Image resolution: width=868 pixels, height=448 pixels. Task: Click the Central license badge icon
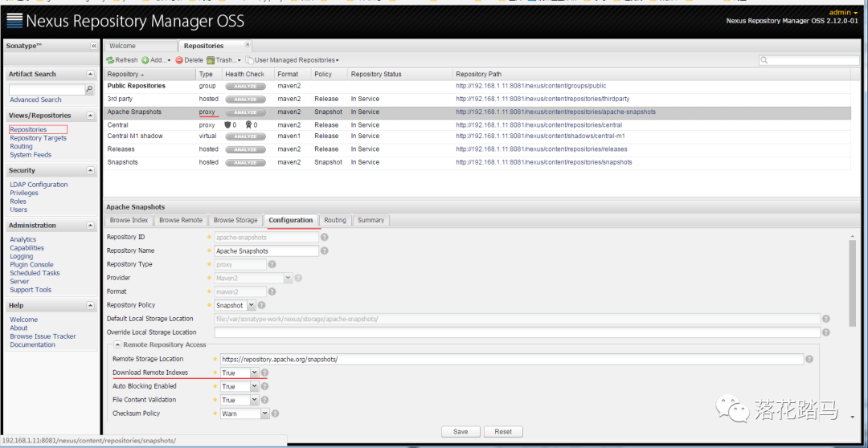coord(248,125)
